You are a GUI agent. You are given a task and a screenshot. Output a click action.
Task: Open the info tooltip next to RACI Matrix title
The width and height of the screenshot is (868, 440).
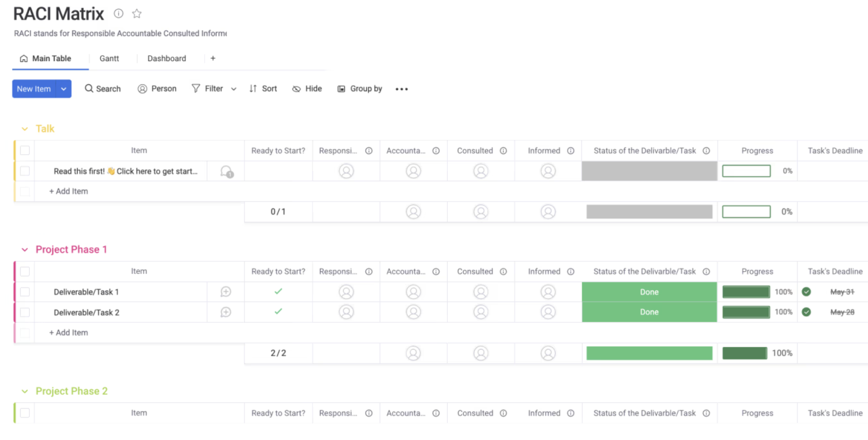(x=119, y=14)
